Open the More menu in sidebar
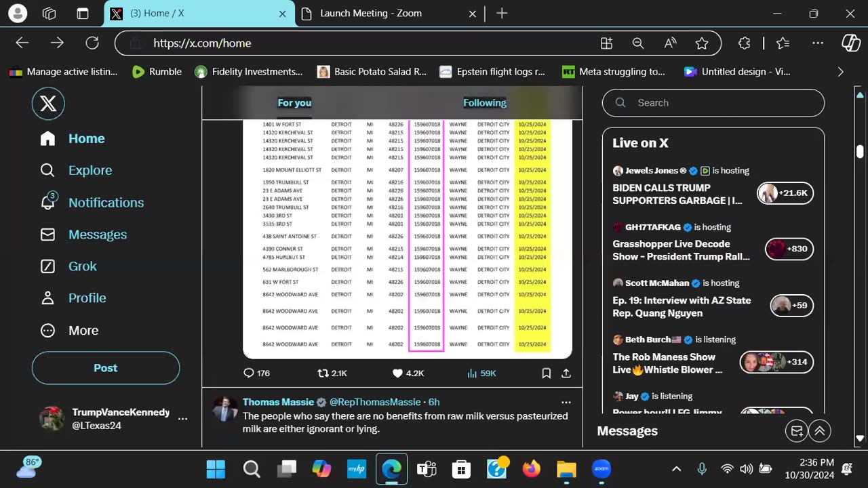Viewport: 868px width, 488px height. click(x=69, y=331)
